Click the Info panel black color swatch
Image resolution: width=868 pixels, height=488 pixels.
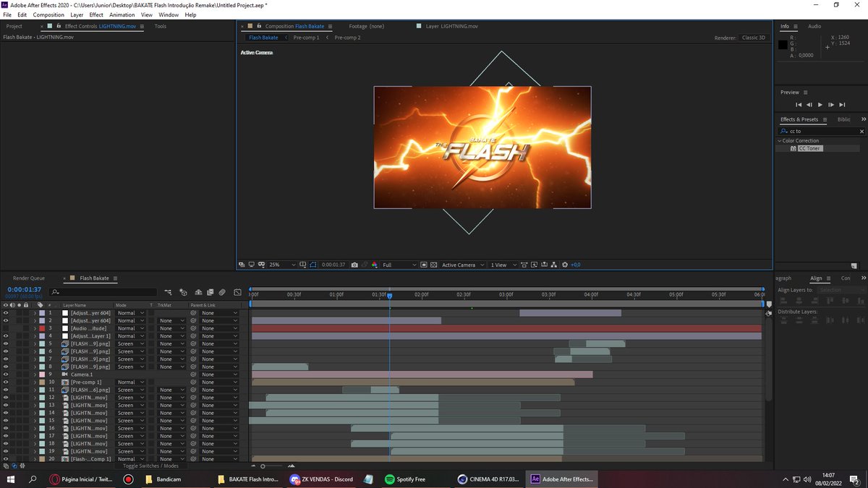783,45
